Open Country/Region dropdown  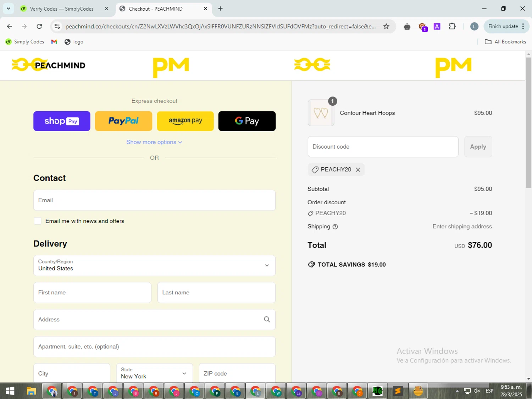(x=154, y=266)
